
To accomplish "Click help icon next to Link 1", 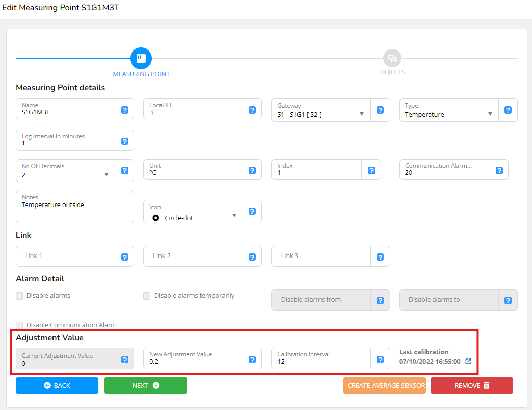I will click(x=125, y=257).
